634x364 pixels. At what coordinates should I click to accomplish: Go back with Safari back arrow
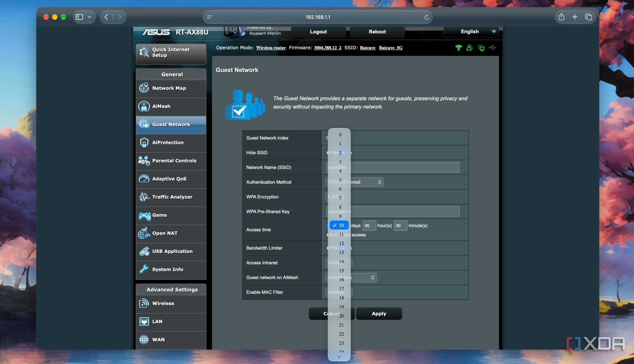(x=106, y=17)
